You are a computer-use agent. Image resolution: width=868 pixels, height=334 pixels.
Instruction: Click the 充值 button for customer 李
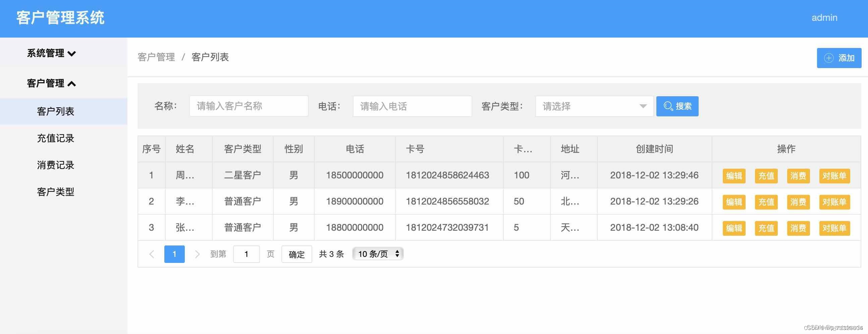(766, 202)
